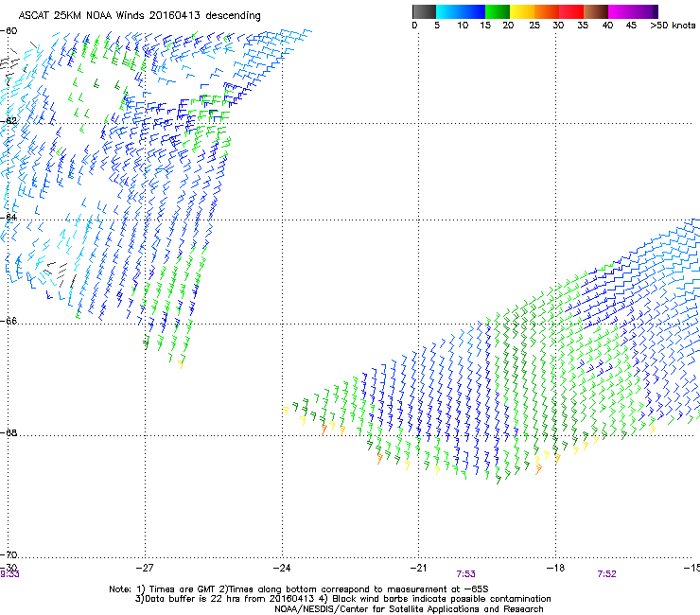
Task: Click the 'NOAA/NESDIS/Center for Satellite Applications and Research' credit
Action: pyautogui.click(x=409, y=609)
